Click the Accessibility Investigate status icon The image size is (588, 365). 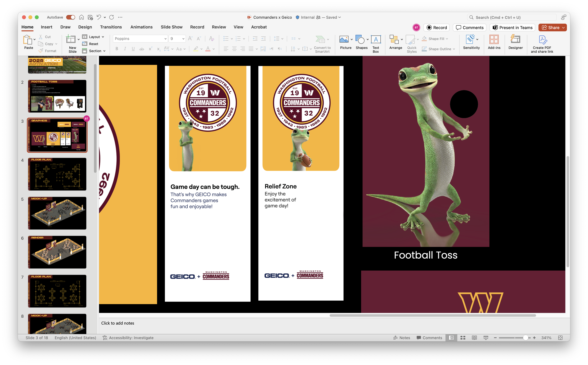pos(105,338)
